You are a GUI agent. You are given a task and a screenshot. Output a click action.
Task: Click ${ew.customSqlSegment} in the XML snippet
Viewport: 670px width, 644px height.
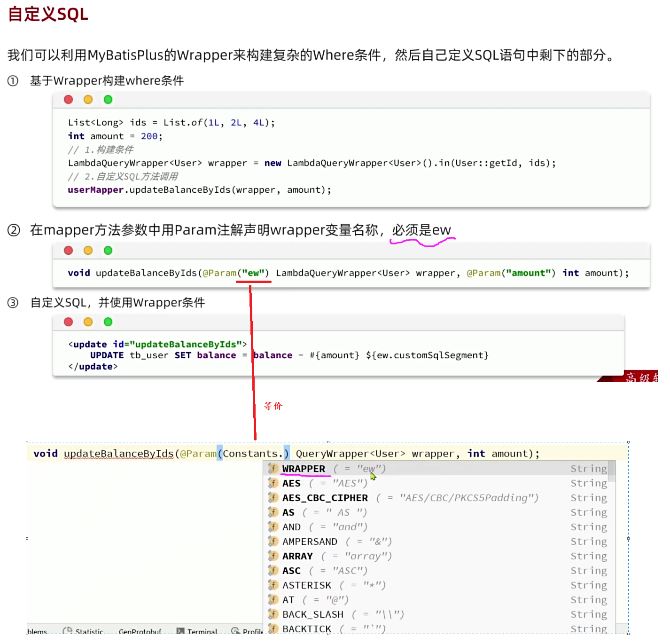tap(427, 355)
